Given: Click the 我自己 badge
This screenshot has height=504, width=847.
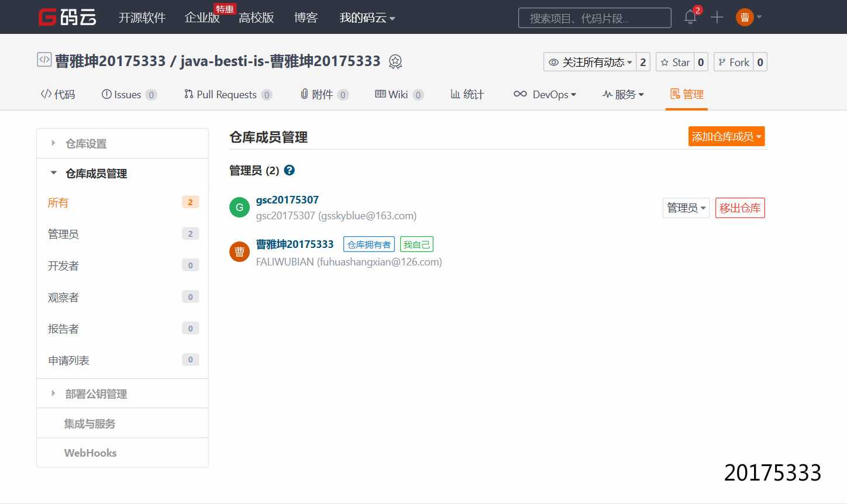Looking at the screenshot, I should 416,244.
